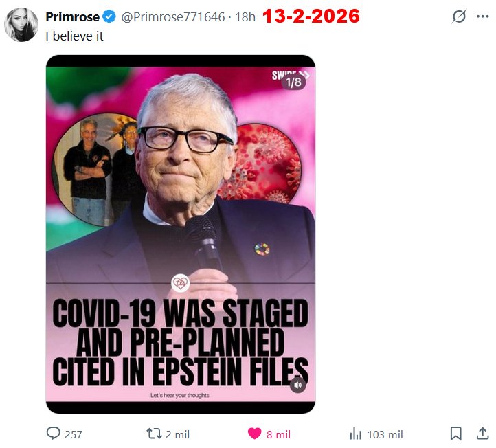496x448 pixels.
Task: Click the blue verified badge
Action: [109, 16]
